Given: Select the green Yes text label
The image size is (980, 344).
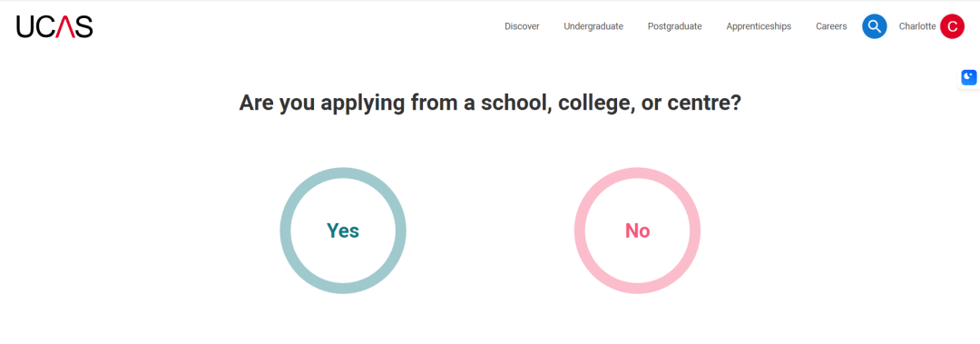Looking at the screenshot, I should point(343,231).
